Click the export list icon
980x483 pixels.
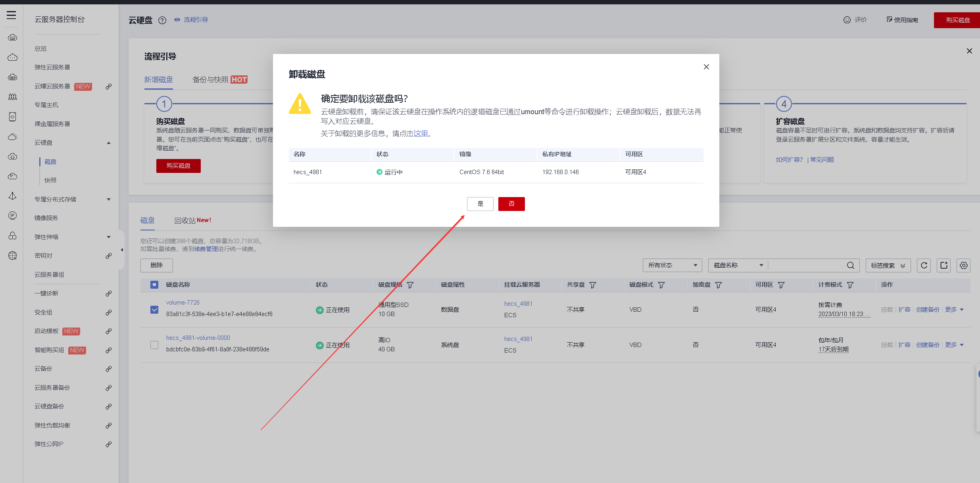click(x=943, y=265)
